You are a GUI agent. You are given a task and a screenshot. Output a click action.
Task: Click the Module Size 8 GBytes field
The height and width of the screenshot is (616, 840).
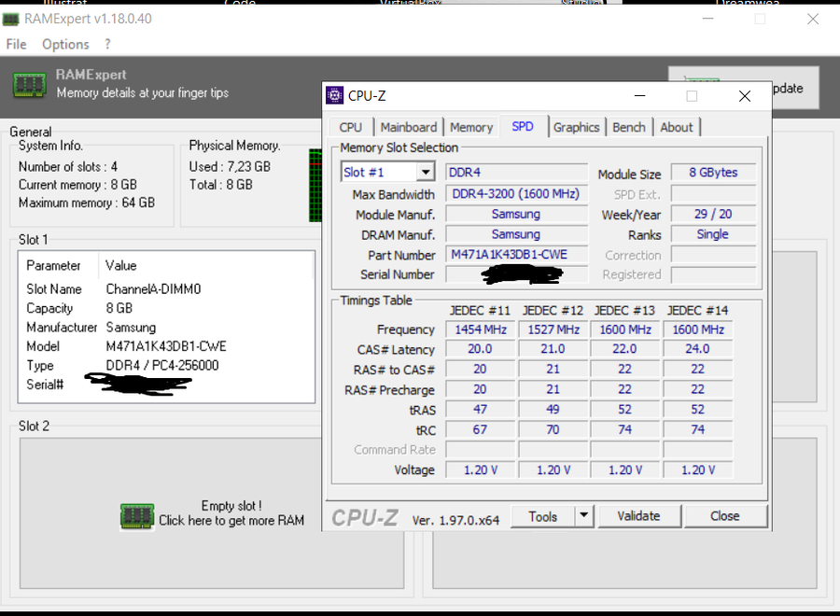(x=713, y=173)
